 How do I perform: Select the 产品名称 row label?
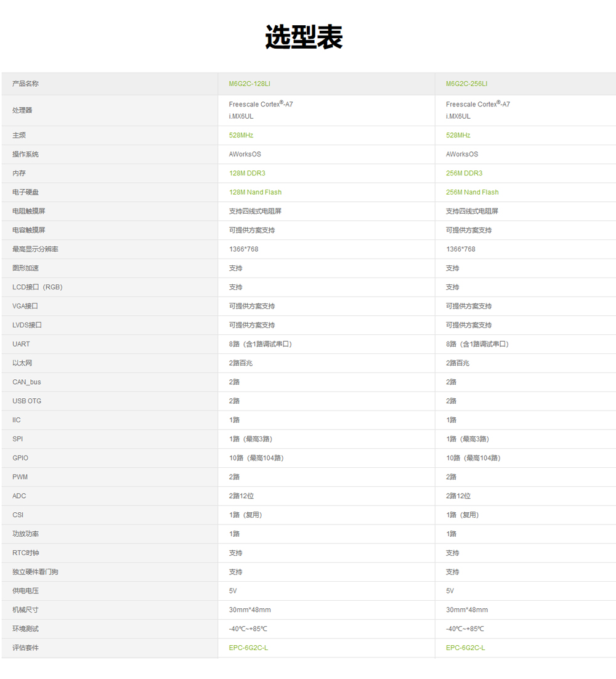point(25,84)
